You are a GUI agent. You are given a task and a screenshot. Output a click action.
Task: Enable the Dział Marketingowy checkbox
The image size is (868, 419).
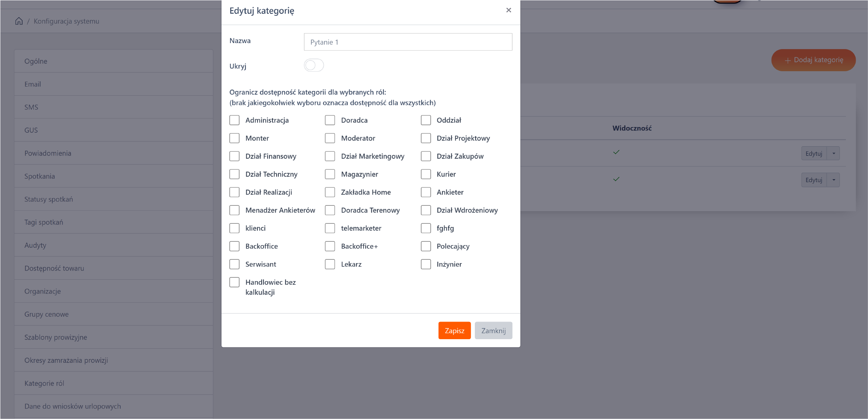[x=330, y=156]
